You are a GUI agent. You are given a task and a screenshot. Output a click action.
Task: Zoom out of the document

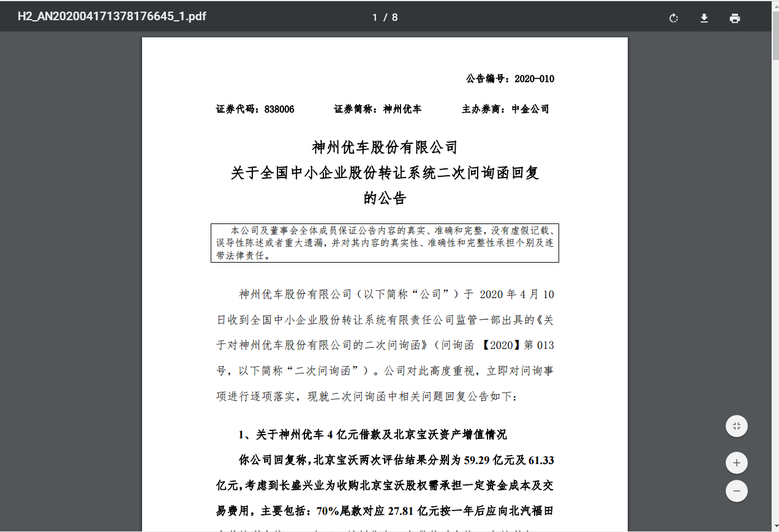point(737,491)
